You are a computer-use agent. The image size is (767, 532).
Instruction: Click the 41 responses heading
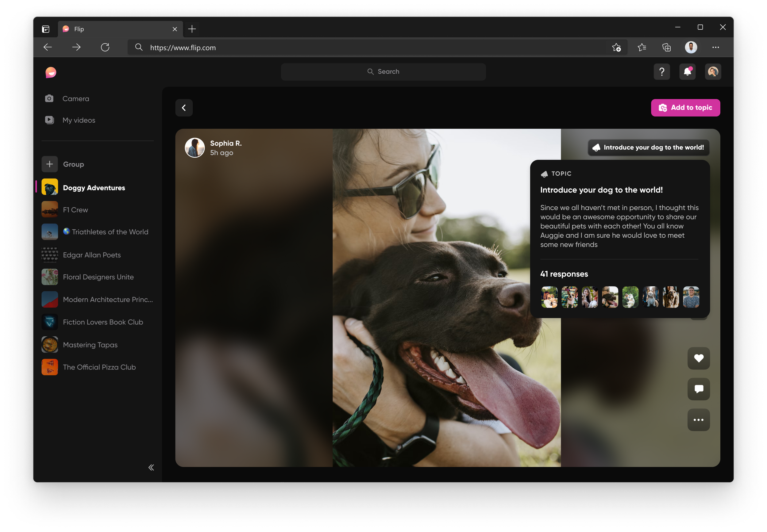564,274
